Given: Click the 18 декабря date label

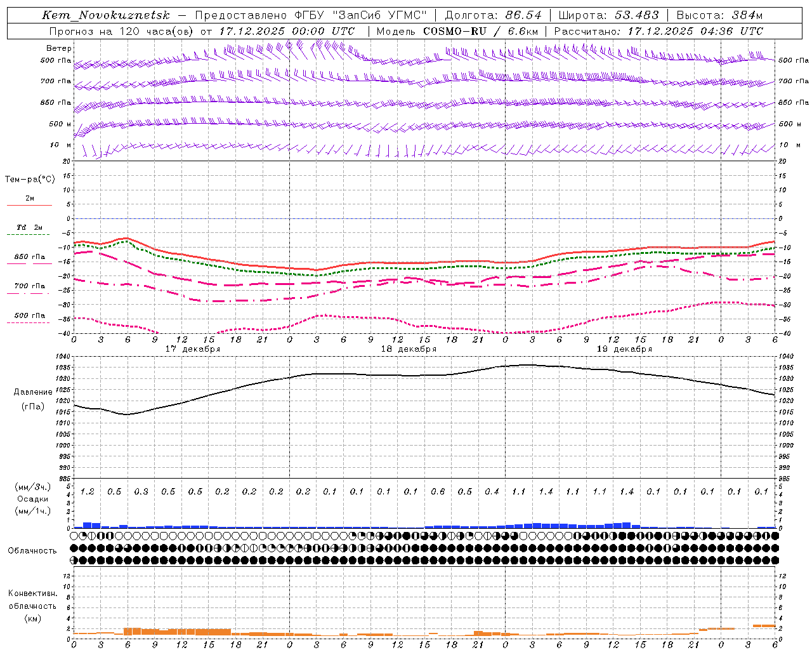Looking at the screenshot, I should pos(409,349).
